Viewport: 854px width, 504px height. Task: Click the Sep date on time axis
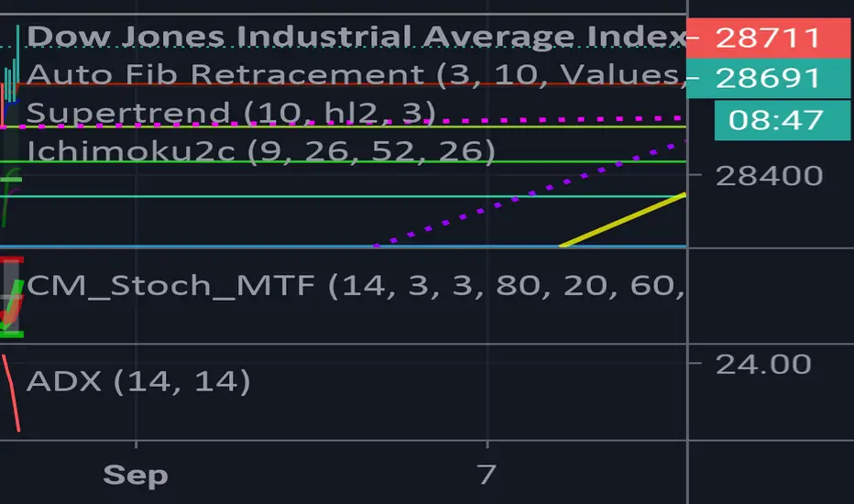click(x=136, y=475)
